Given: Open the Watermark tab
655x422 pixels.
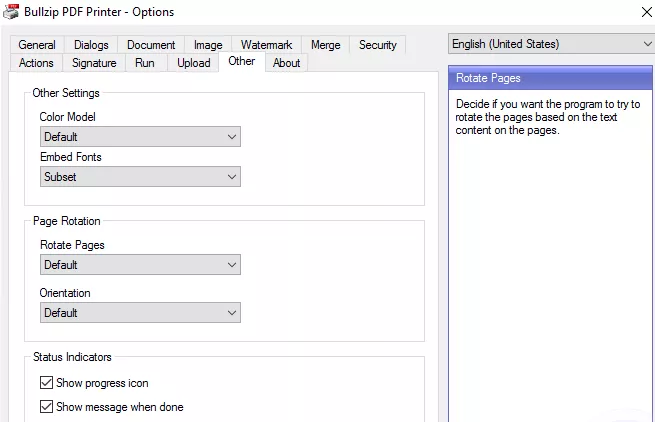Looking at the screenshot, I should [x=267, y=45].
